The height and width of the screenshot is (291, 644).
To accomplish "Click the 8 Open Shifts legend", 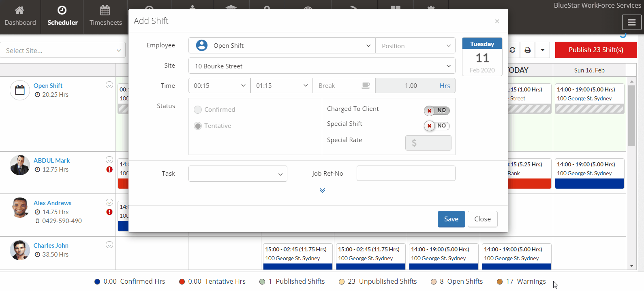I will (x=456, y=281).
